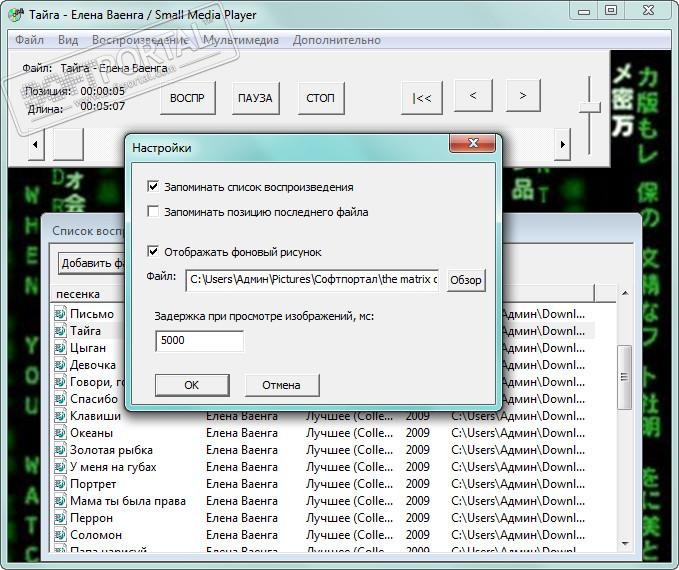679x570 pixels.
Task: Click right arrow of the seek bar
Action: 562,144
